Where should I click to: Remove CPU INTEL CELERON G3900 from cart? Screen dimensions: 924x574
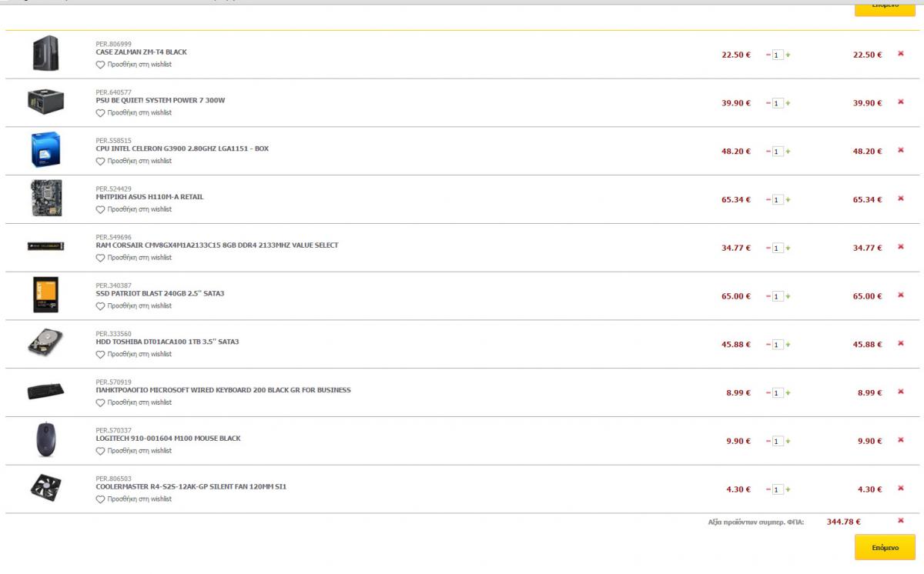901,150
